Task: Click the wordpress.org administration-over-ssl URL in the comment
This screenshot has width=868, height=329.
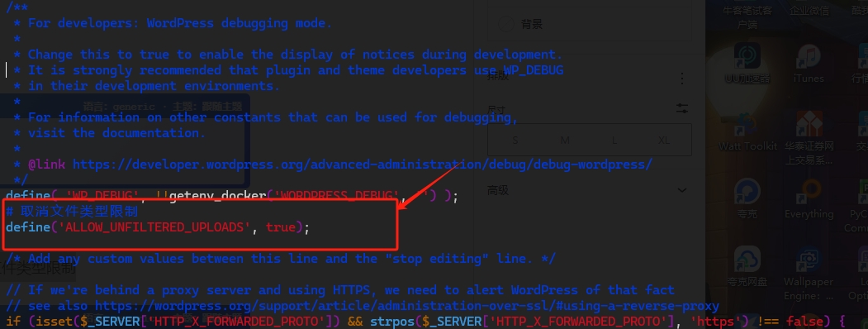Action: point(407,306)
